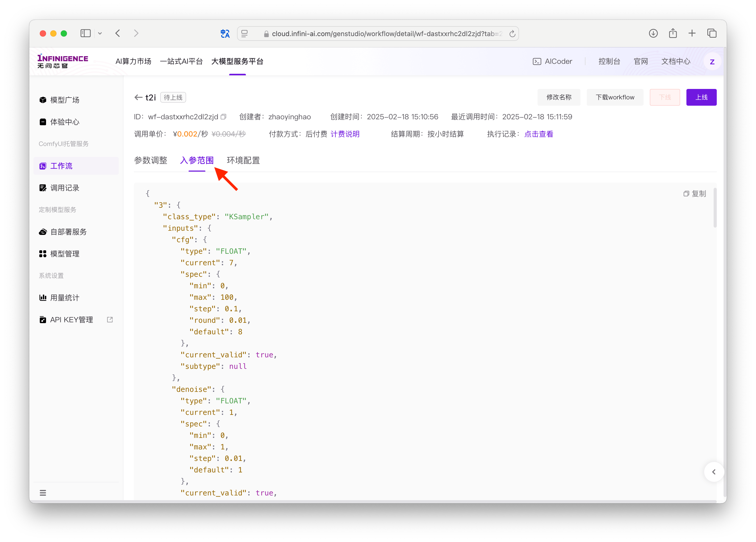Open AICoder from the top bar
Image resolution: width=756 pixels, height=542 pixels.
coord(552,61)
